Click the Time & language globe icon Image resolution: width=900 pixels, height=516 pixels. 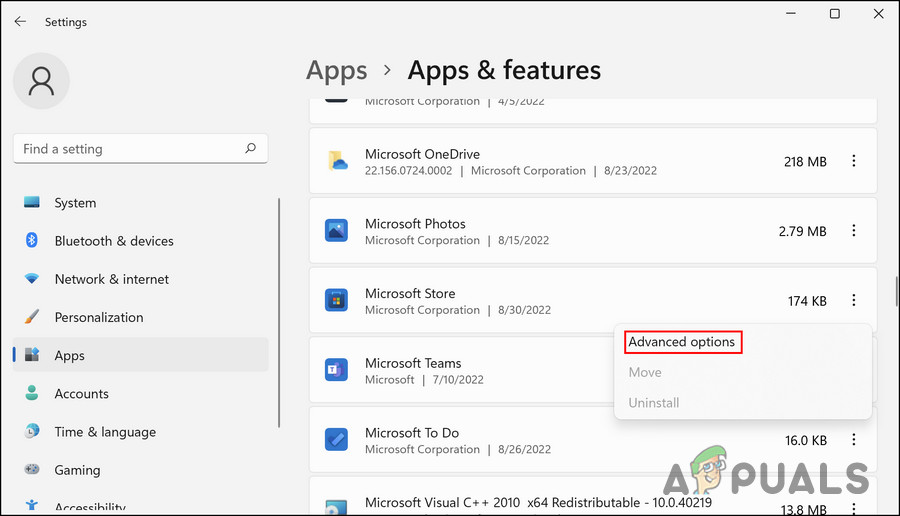tap(32, 430)
